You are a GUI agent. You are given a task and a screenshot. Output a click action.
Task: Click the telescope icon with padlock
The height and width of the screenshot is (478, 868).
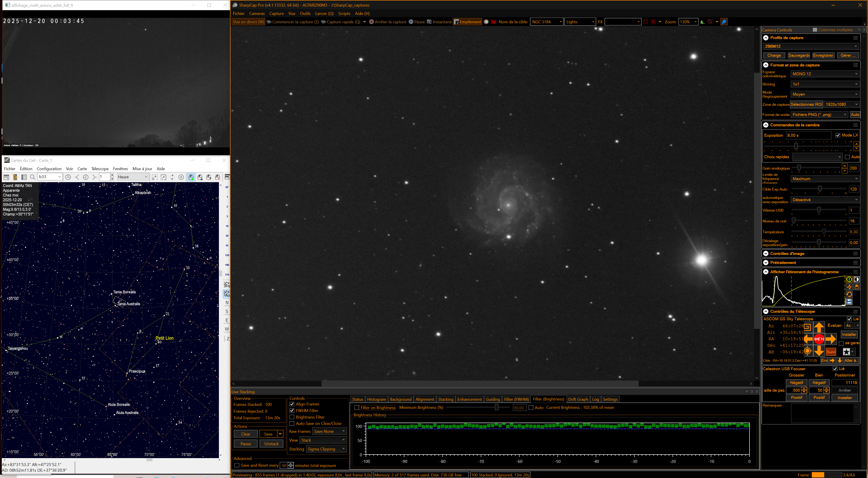click(x=200, y=177)
